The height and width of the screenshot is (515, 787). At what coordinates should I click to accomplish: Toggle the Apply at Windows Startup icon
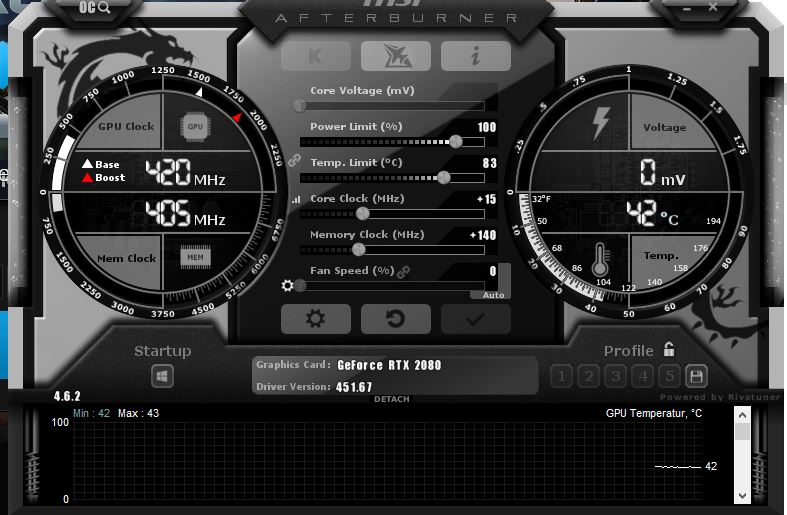pos(162,376)
